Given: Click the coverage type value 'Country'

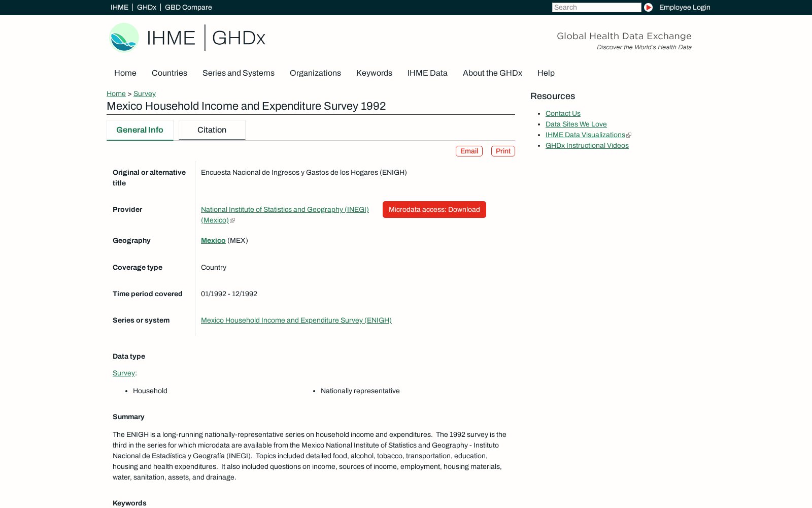Looking at the screenshot, I should [x=214, y=267].
